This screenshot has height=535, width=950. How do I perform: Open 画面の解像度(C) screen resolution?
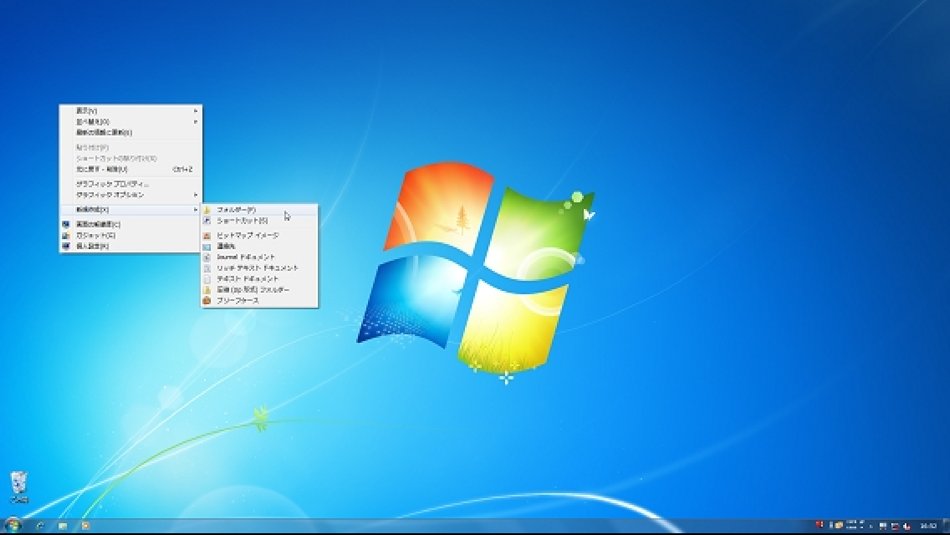(x=130, y=224)
